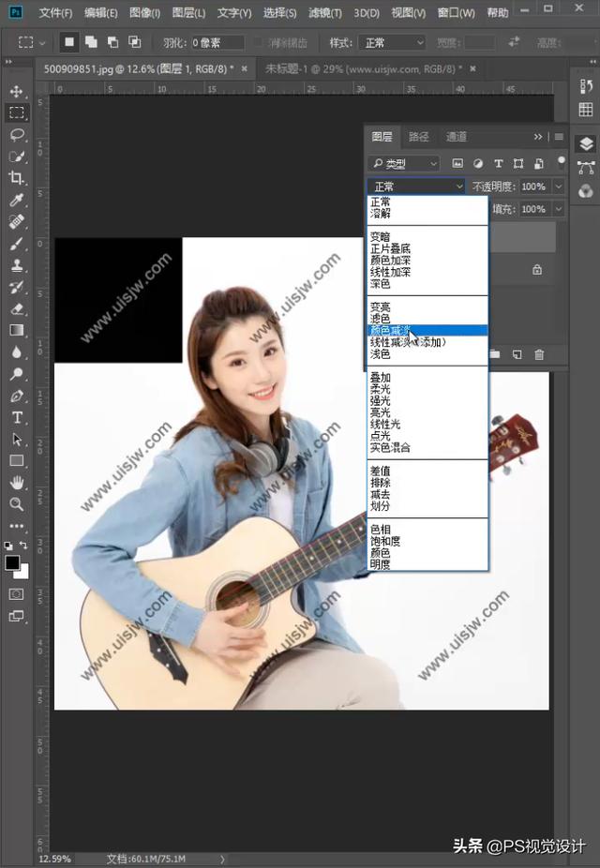Select the Clone Stamp tool
The image size is (600, 868).
(x=17, y=264)
